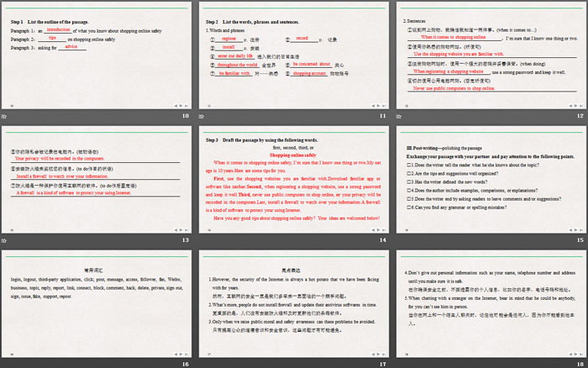Viewport: 588px width, 368px height.
Task: Select the Step 1 outline slide thumbnail
Action: [x=95, y=55]
